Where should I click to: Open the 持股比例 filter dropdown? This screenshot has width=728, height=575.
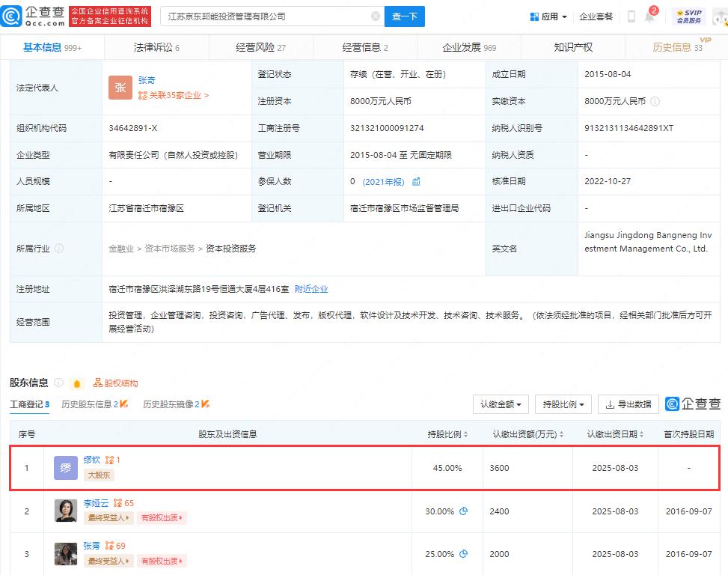click(563, 404)
